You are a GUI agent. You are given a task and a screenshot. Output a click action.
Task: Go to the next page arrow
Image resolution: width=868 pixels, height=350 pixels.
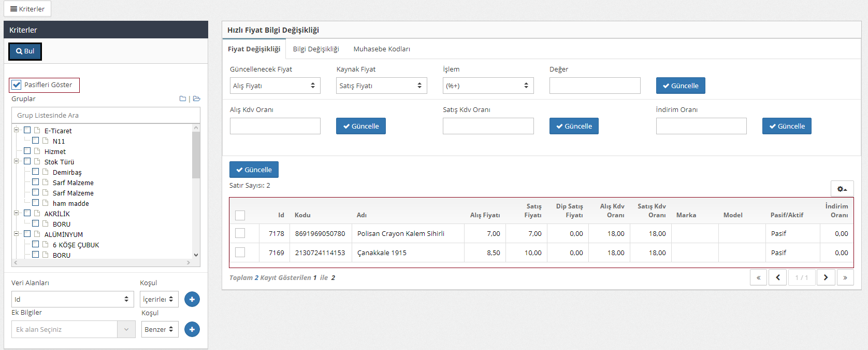click(826, 277)
